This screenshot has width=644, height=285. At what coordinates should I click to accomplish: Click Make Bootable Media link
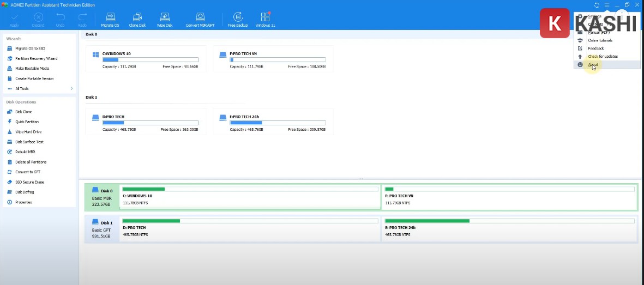point(32,68)
